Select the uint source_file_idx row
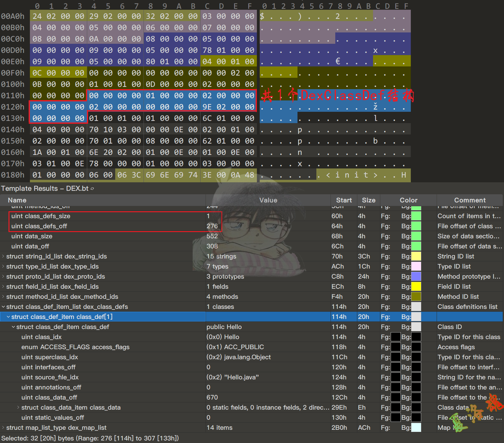The height and width of the screenshot is (443, 504). pos(50,377)
